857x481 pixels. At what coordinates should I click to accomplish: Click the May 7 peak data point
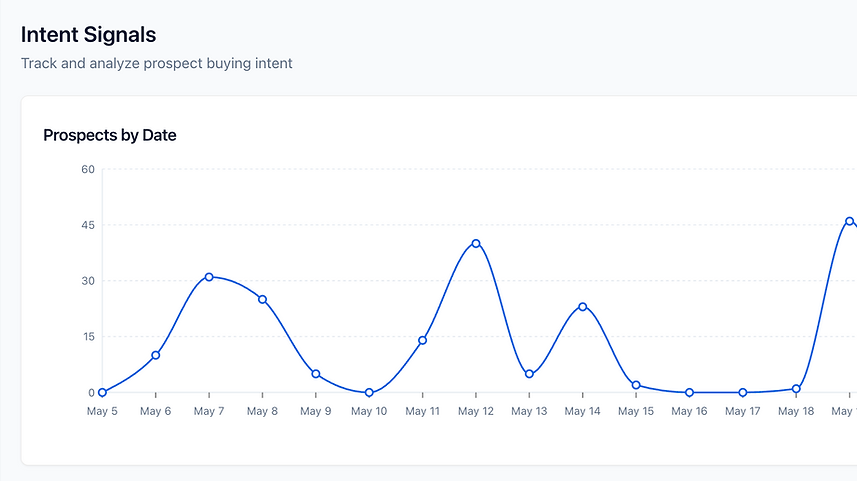click(x=209, y=277)
